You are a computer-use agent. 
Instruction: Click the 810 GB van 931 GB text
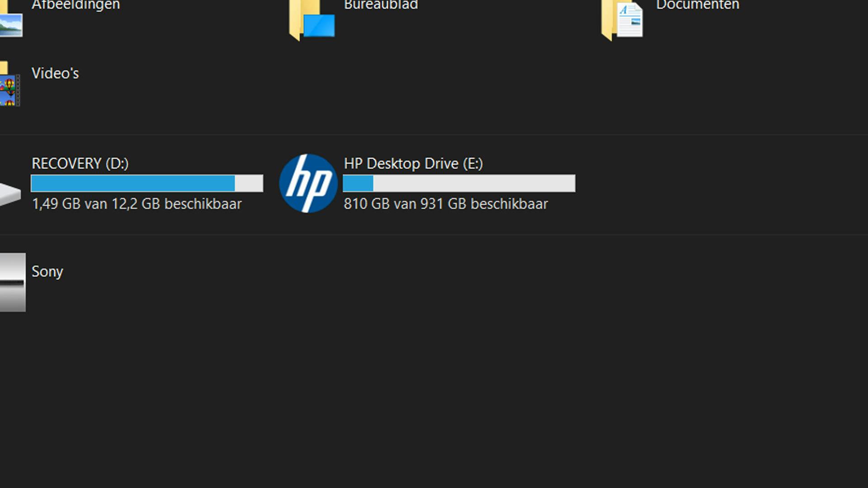445,204
